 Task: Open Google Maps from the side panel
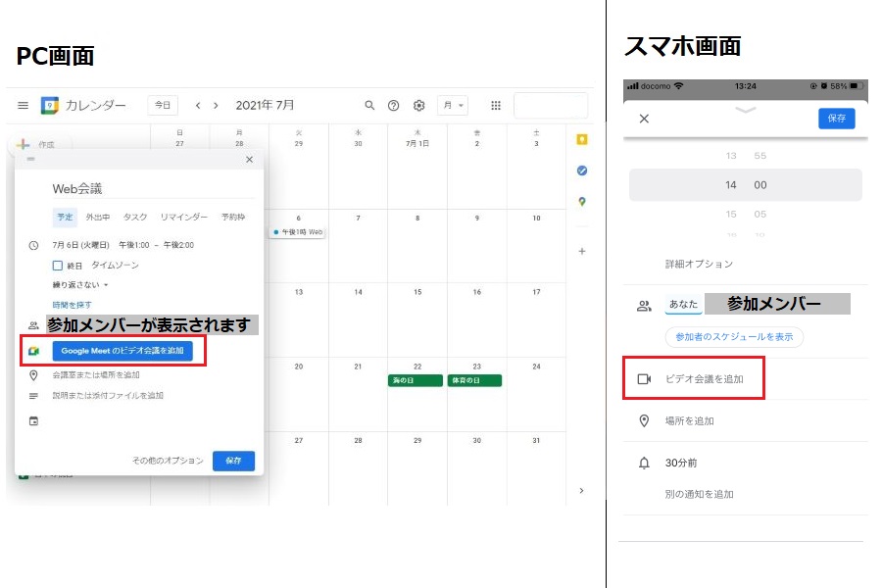[582, 202]
